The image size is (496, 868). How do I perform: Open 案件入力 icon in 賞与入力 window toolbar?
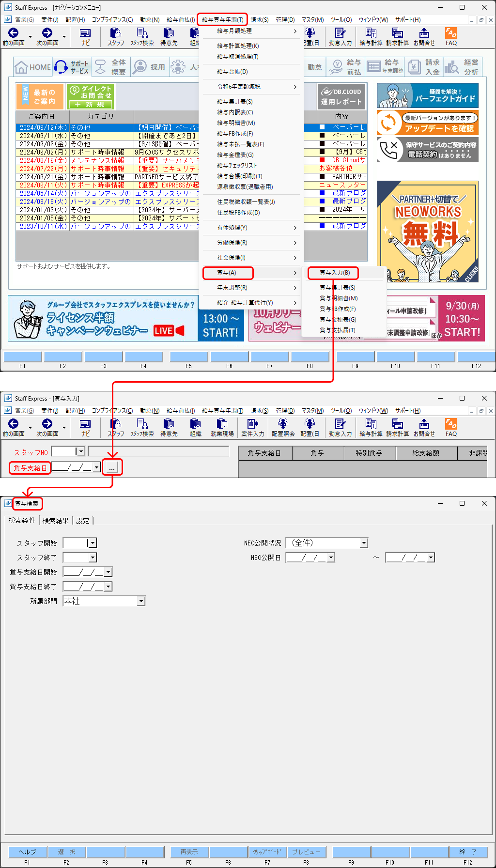coord(253,427)
